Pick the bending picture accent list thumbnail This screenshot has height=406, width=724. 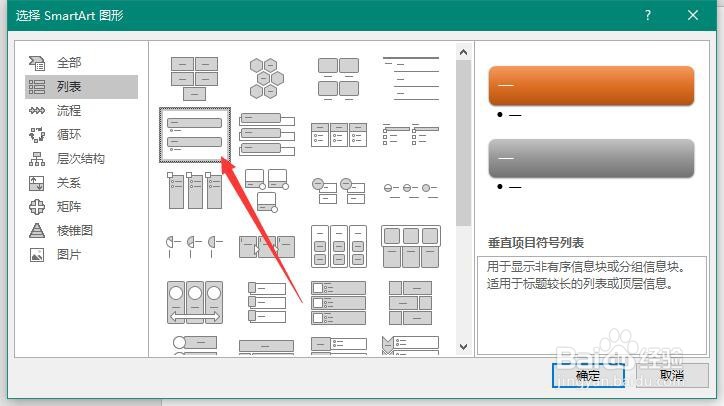tap(266, 190)
